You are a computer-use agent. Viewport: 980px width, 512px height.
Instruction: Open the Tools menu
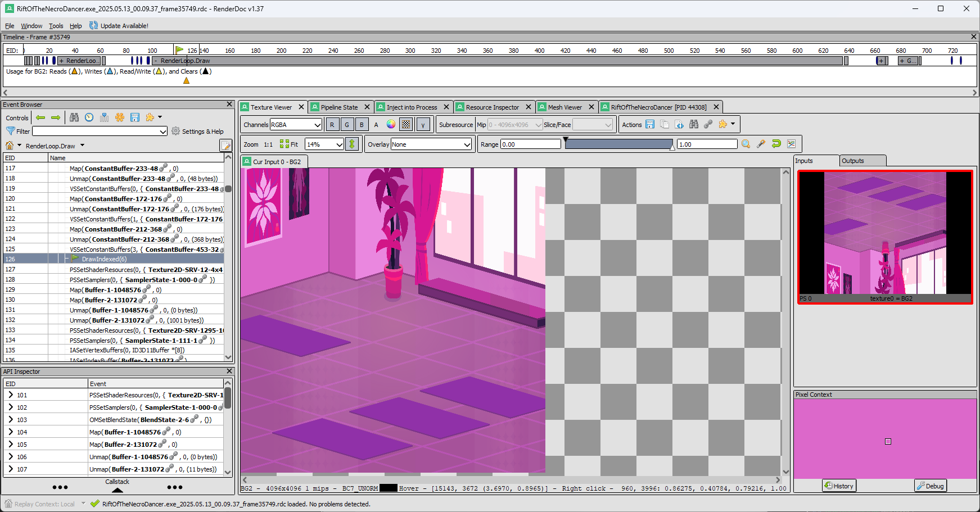(56, 26)
